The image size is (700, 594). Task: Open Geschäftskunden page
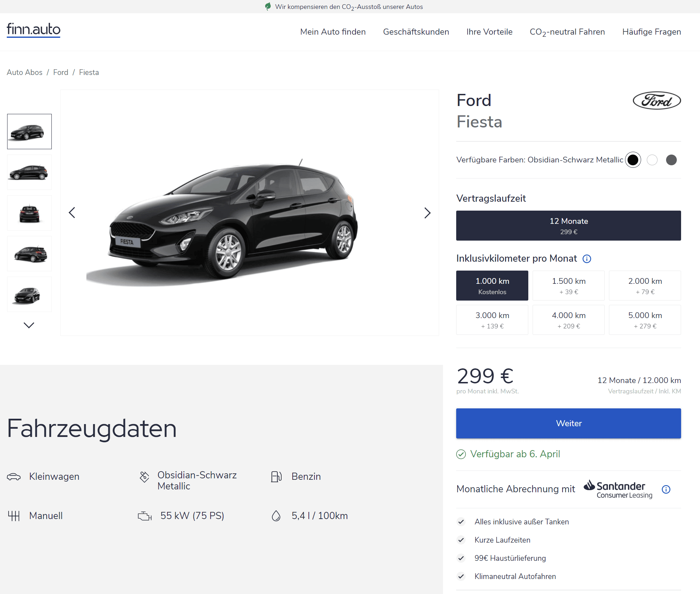click(x=416, y=32)
